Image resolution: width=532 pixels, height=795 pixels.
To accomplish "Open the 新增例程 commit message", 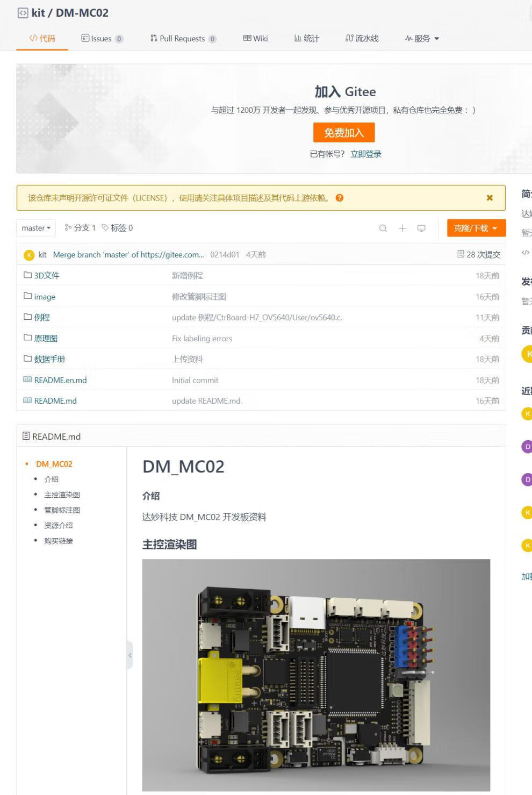I will (188, 276).
